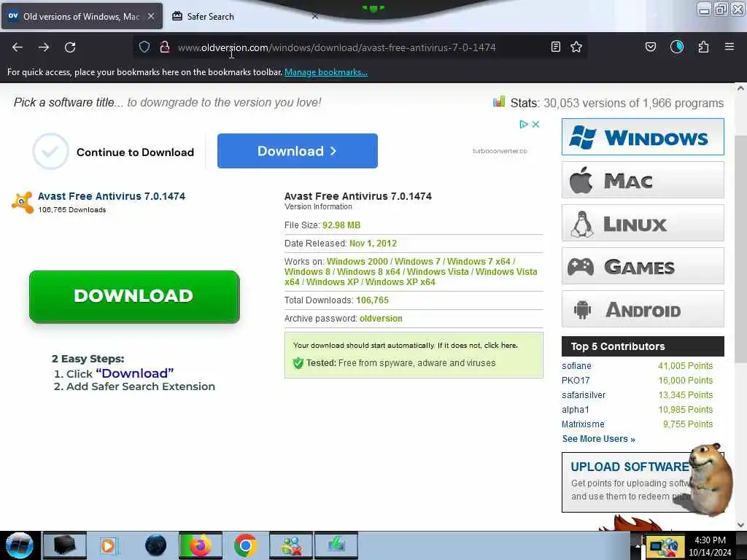Open Firefox from the taskbar

point(201,545)
